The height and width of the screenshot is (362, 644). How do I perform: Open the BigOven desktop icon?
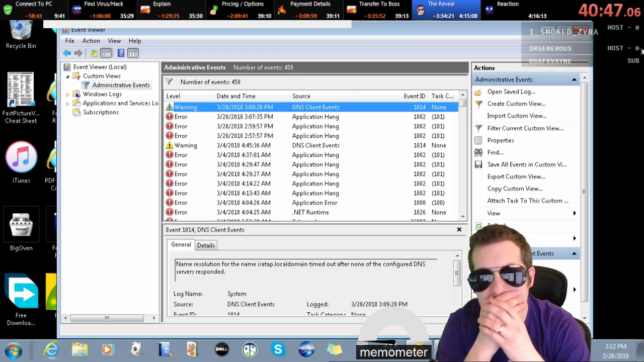point(21,229)
